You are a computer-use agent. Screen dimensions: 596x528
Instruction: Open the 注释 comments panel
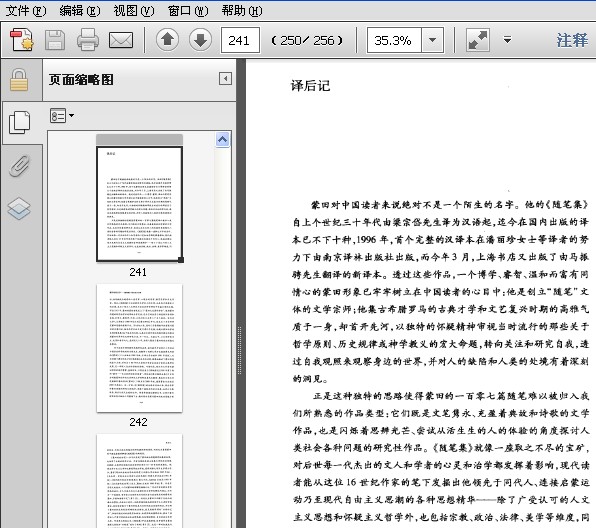click(x=572, y=40)
